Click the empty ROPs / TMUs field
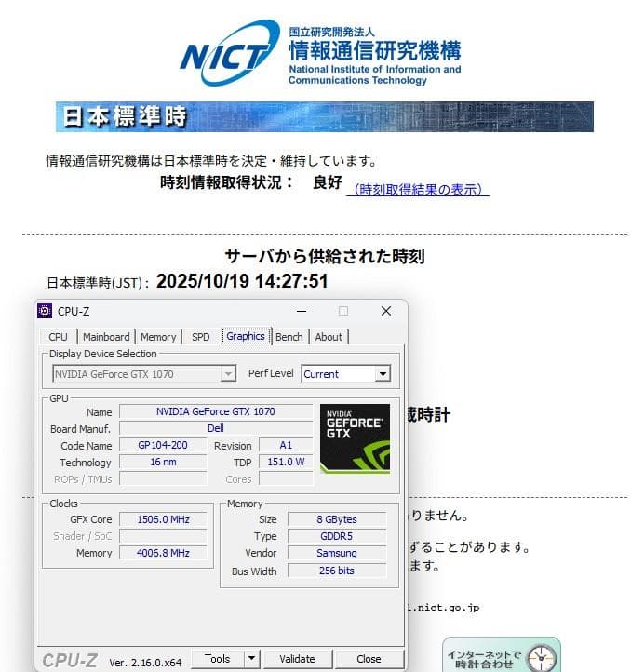Viewport: 631px width, 672px height. [163, 478]
